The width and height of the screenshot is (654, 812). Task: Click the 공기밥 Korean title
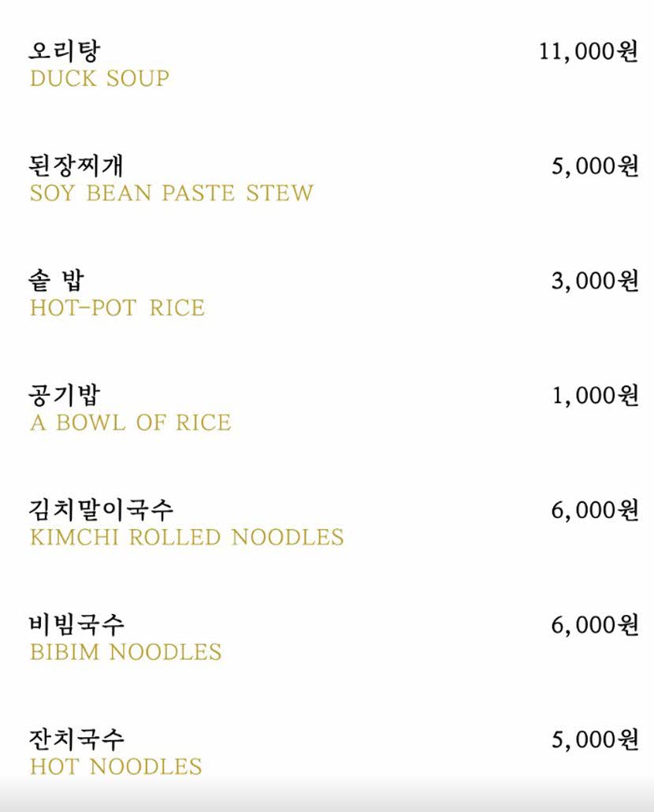click(64, 395)
